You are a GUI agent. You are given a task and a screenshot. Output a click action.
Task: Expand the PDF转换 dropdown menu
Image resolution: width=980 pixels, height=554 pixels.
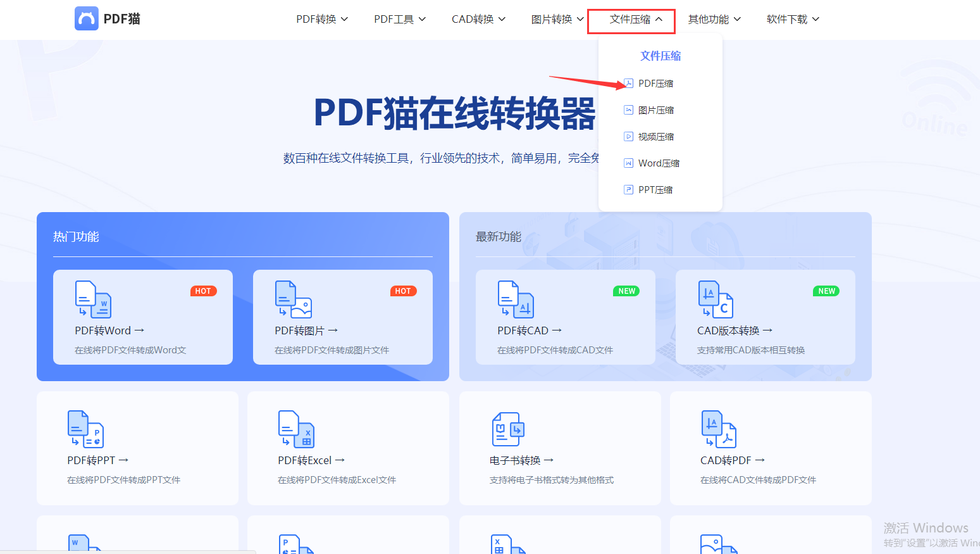[322, 19]
